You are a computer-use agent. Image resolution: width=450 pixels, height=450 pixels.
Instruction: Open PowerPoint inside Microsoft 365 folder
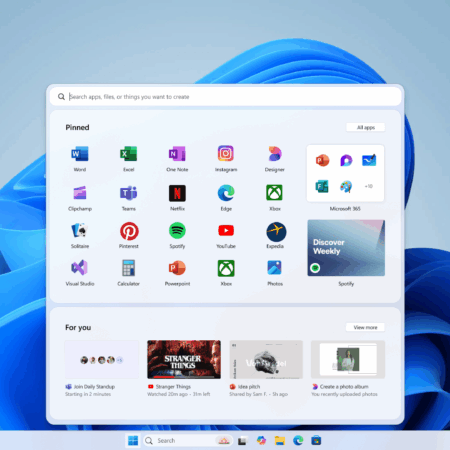(x=322, y=161)
